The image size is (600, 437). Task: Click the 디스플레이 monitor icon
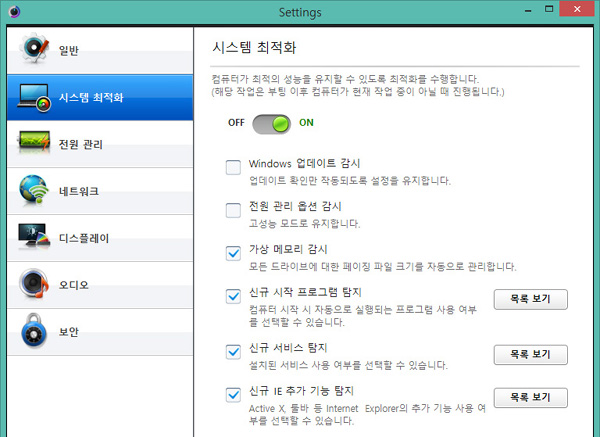pyautogui.click(x=34, y=235)
